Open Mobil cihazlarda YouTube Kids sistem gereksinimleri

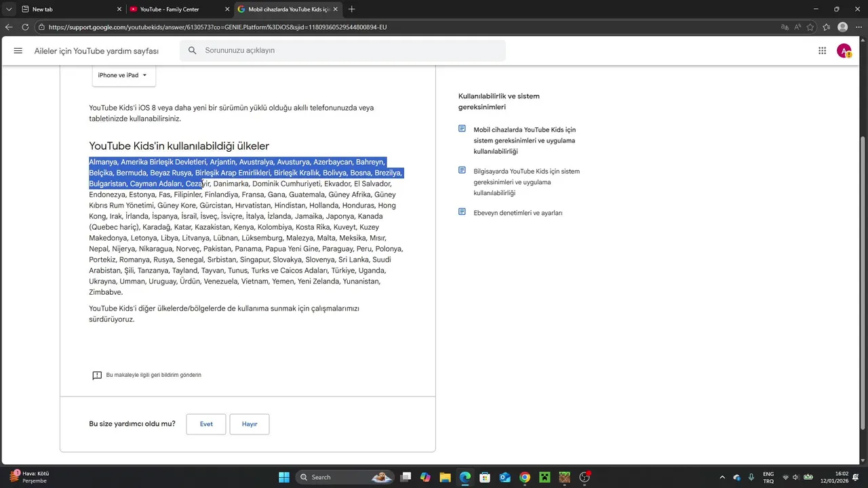(x=524, y=140)
